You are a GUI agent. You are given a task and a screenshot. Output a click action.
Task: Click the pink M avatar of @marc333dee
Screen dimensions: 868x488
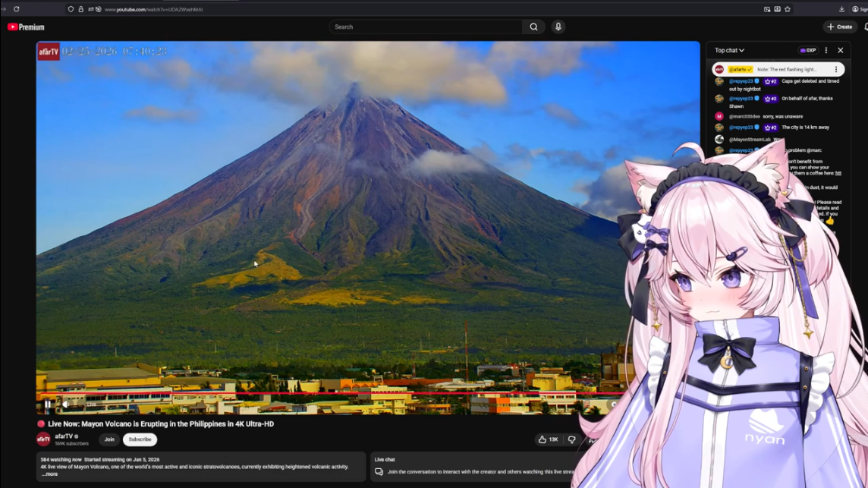tap(719, 116)
